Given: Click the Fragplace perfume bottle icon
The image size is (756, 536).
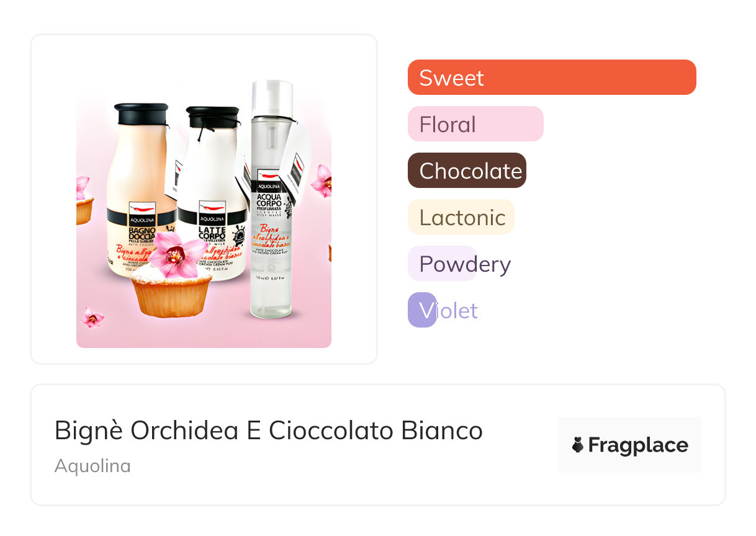Looking at the screenshot, I should point(578,445).
